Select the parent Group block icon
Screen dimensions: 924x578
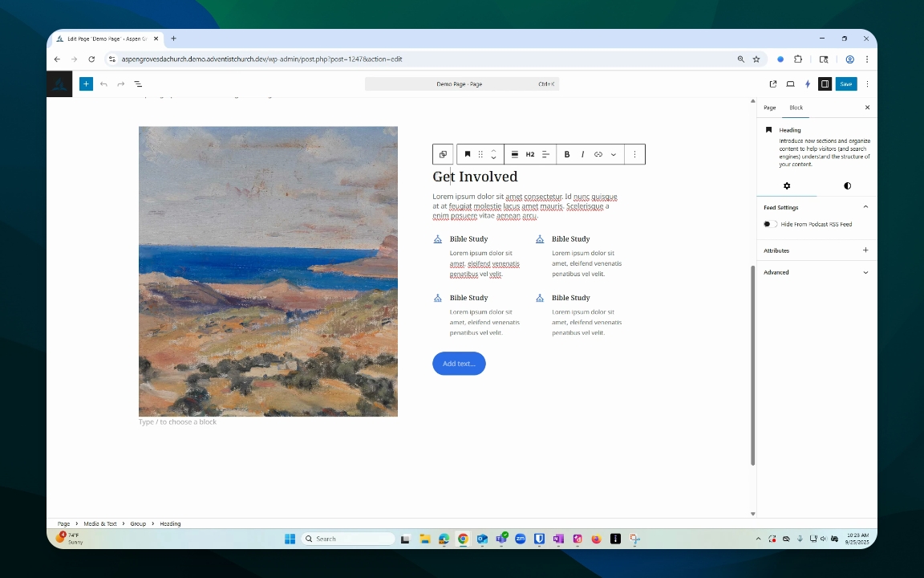443,154
